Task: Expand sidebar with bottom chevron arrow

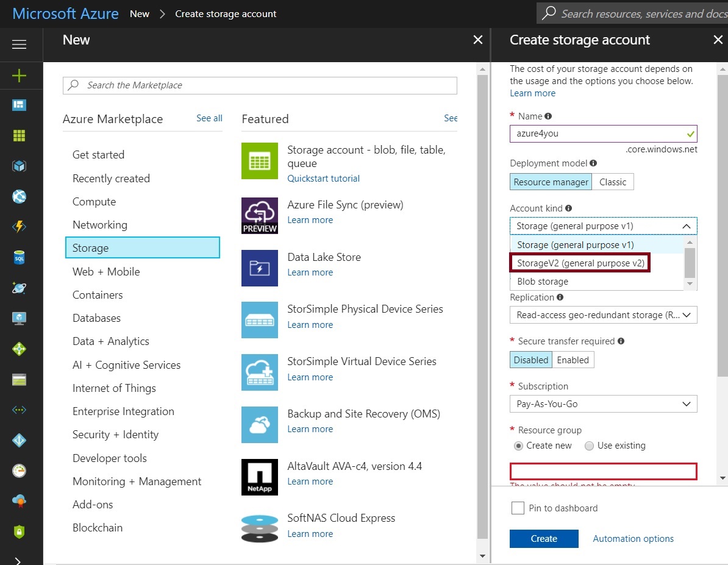Action: (18, 561)
